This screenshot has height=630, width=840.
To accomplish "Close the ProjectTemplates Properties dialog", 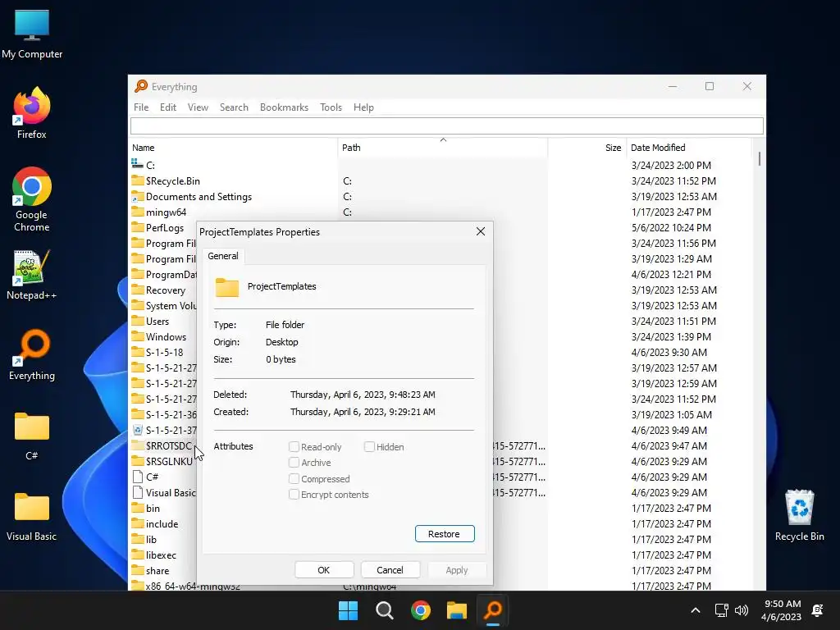I will 481,231.
